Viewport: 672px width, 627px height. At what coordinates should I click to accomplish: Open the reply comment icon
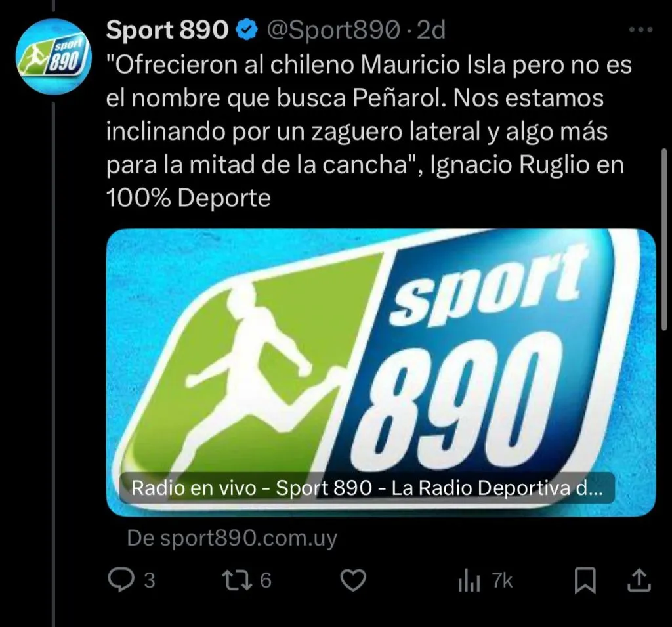pyautogui.click(x=121, y=580)
